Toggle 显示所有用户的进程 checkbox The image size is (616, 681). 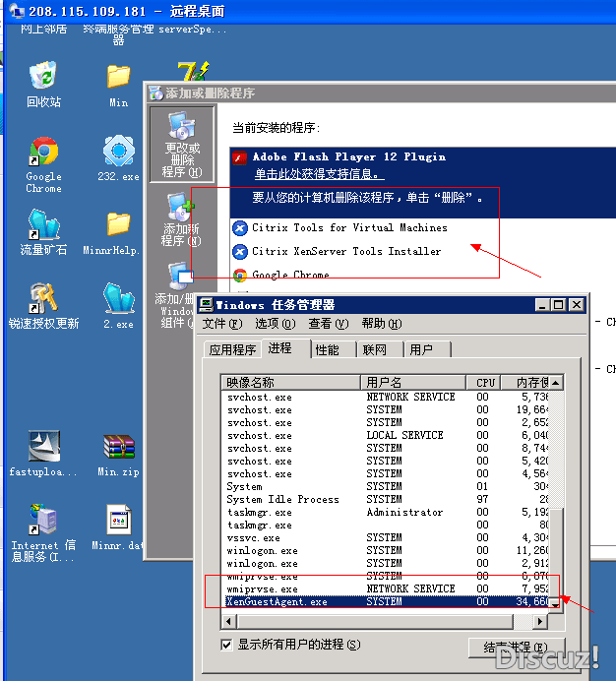click(226, 645)
